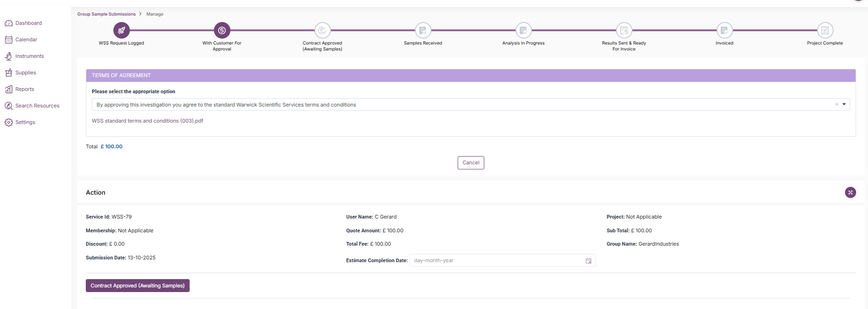Click the Contract Approved step icon
This screenshot has height=309, width=868.
322,30
